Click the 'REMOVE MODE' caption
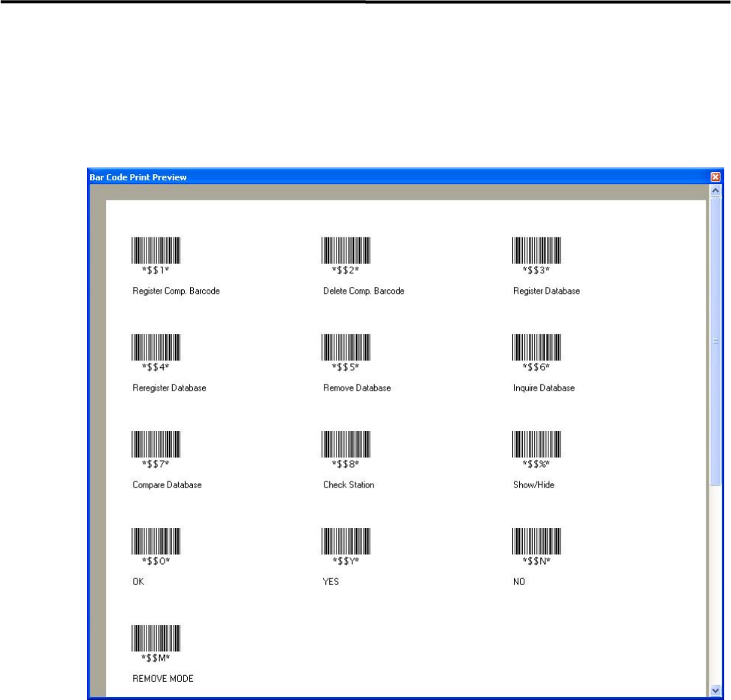Screen dimensions: 731x700 [163, 678]
